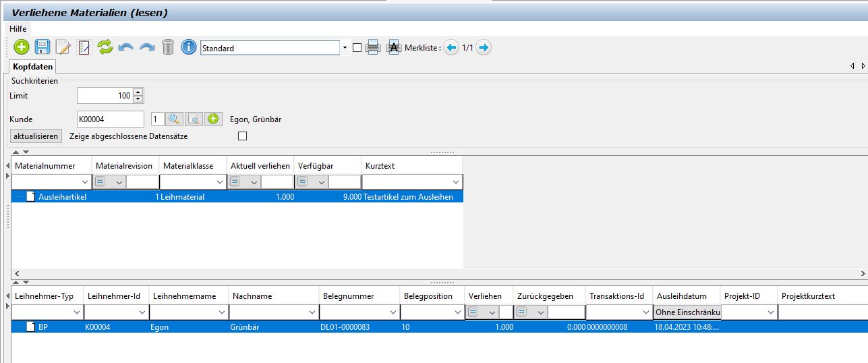
Task: Click the green arrows Refresh icon
Action: pos(105,47)
